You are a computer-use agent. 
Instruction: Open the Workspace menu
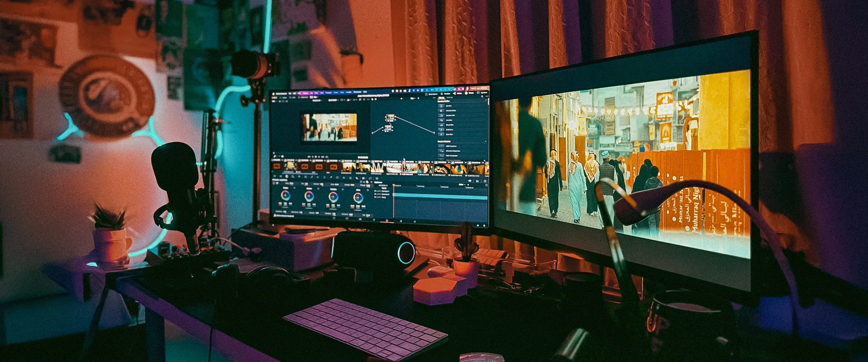coord(357,92)
